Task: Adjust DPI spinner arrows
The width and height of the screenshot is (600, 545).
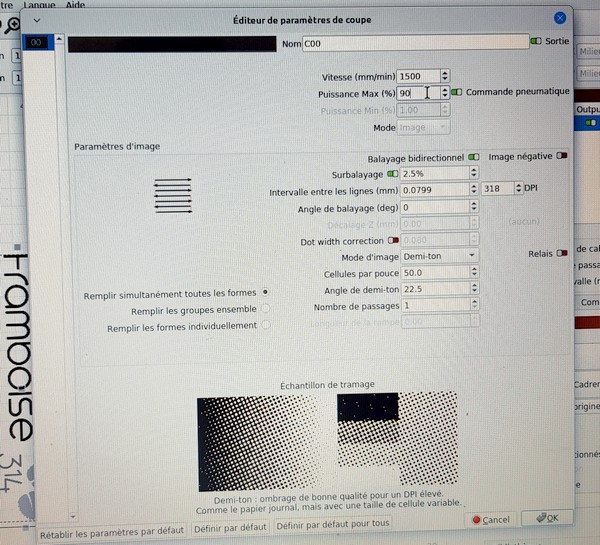Action: (518, 188)
